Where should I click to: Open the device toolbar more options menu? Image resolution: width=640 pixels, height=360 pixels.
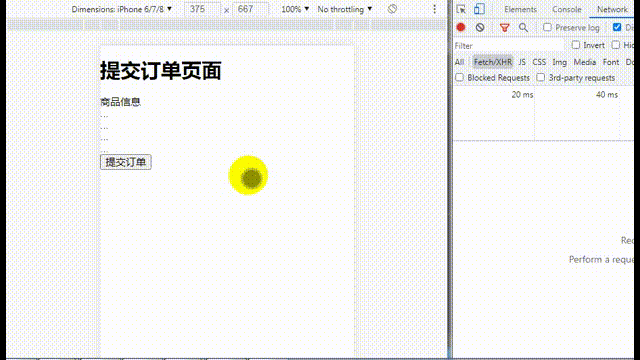tap(434, 9)
